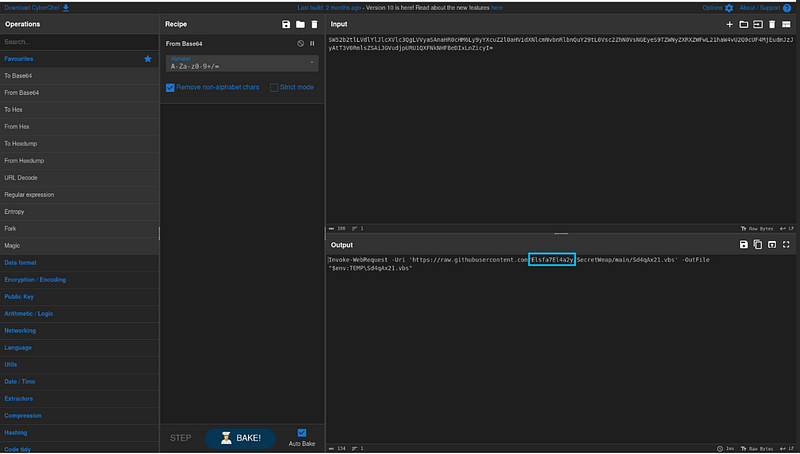Maximise the output pane

coord(786,245)
